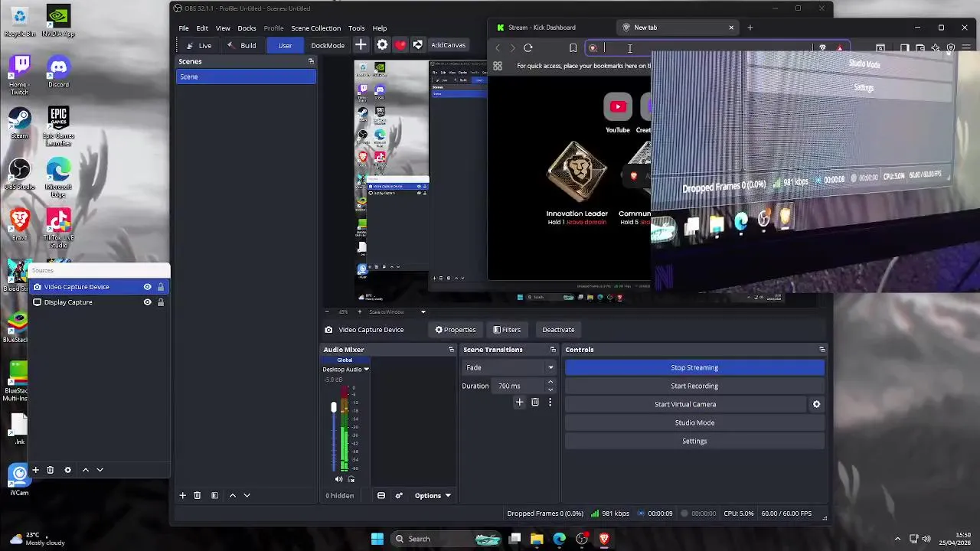Viewport: 980px width, 551px height.
Task: Open Properties for the Video Capture Device
Action: click(x=456, y=330)
